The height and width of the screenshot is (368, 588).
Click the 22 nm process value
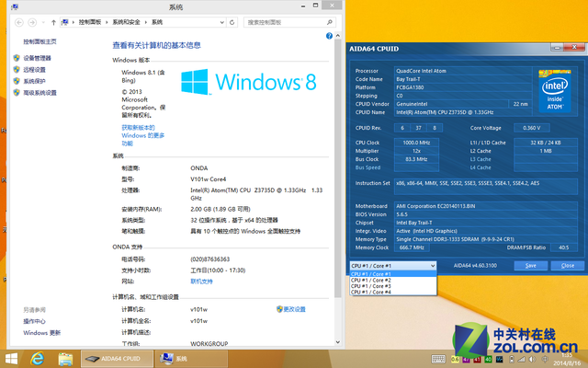[520, 104]
